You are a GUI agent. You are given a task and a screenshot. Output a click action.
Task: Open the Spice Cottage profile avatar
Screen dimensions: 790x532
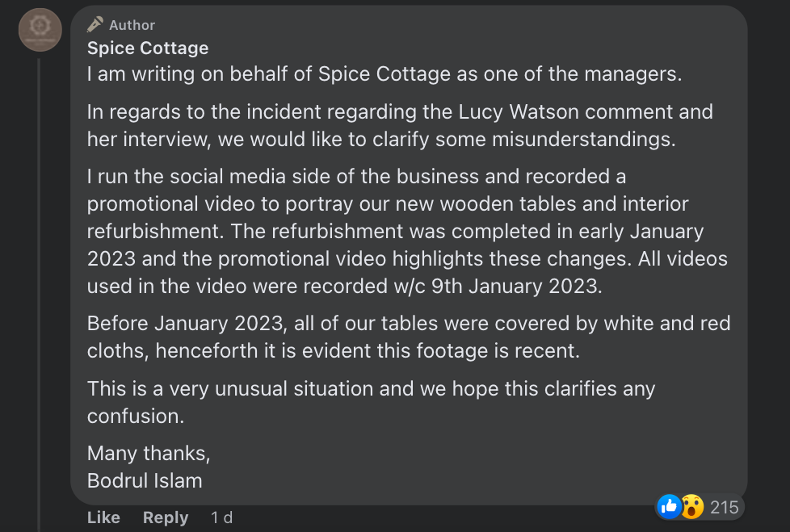point(40,30)
